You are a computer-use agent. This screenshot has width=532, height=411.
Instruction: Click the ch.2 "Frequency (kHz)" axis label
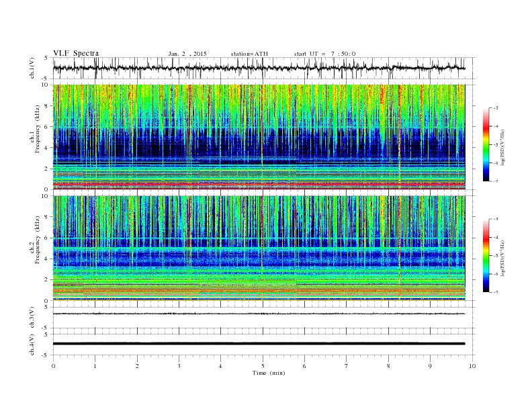click(x=38, y=240)
